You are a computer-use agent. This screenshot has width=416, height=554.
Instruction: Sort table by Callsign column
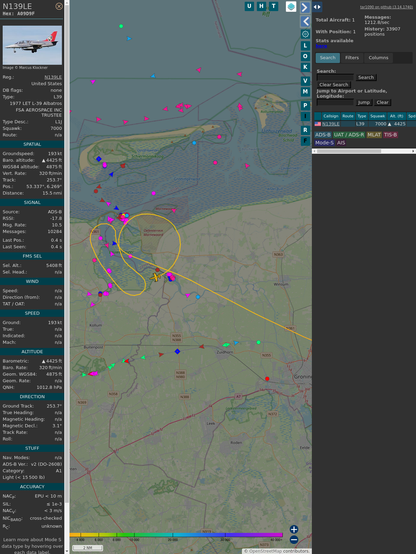point(331,116)
